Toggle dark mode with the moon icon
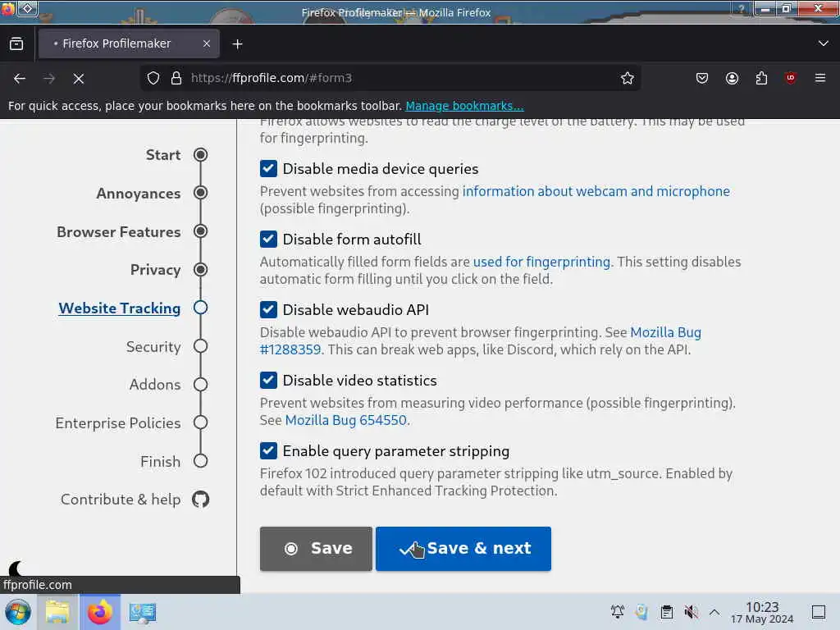840x630 pixels. point(16,568)
